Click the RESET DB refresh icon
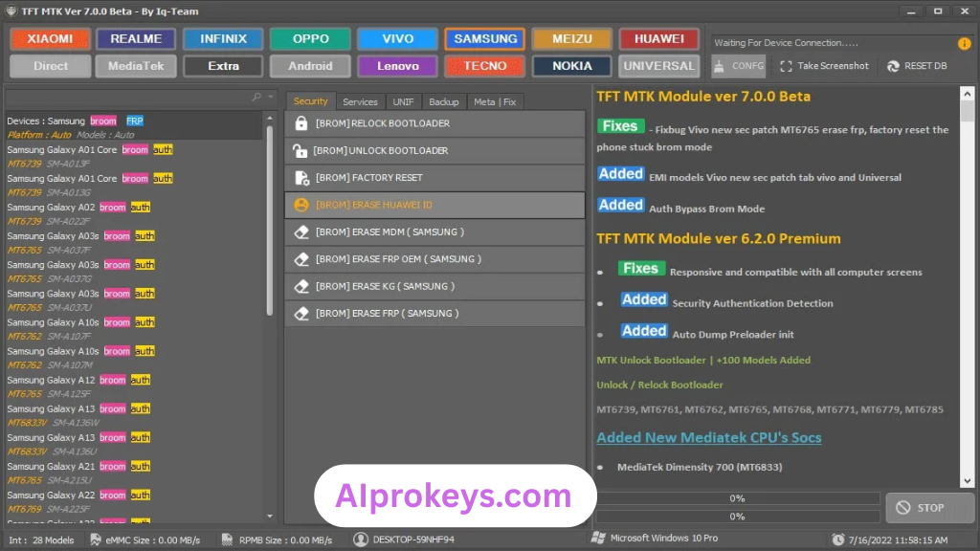 [x=893, y=66]
